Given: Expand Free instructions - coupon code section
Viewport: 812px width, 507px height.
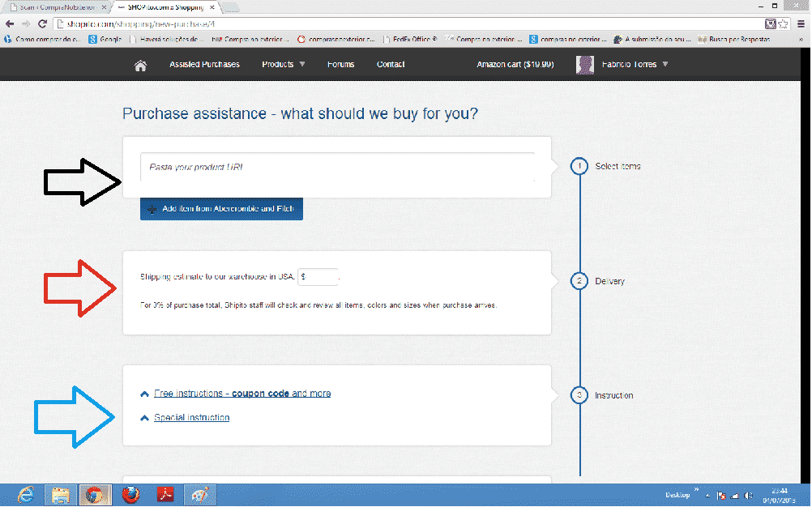Looking at the screenshot, I should pos(241,394).
